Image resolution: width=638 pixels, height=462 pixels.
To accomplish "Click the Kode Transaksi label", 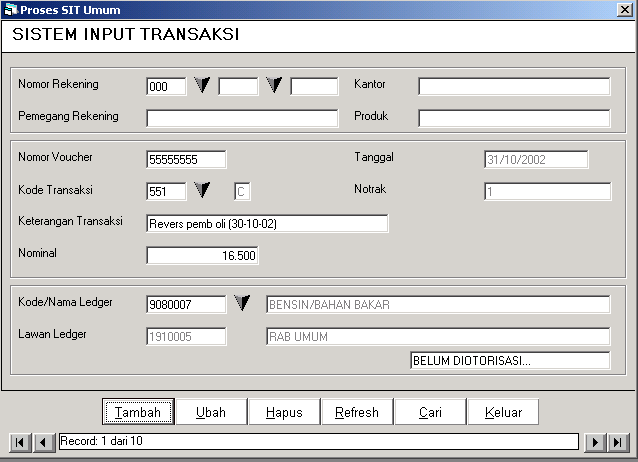I will (55, 190).
